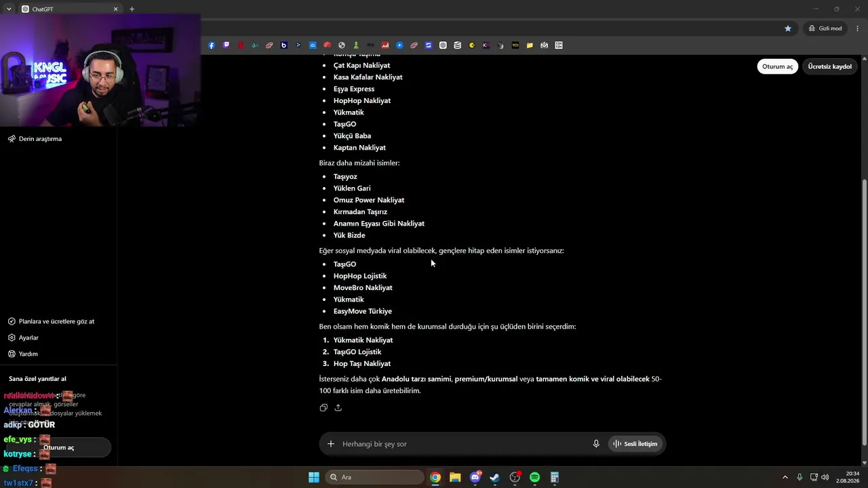868x488 pixels.
Task: Click 'Kasa Kafalar Nakliyat' list item
Action: [x=368, y=77]
